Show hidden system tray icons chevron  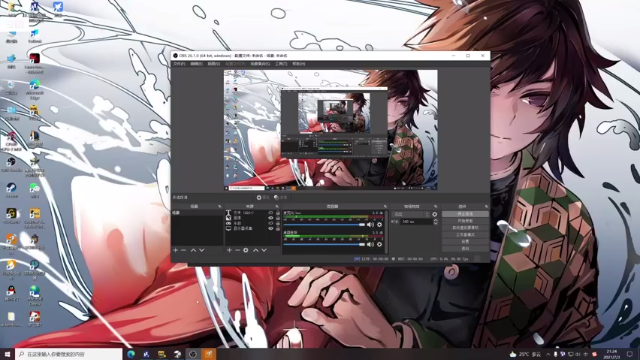548,354
